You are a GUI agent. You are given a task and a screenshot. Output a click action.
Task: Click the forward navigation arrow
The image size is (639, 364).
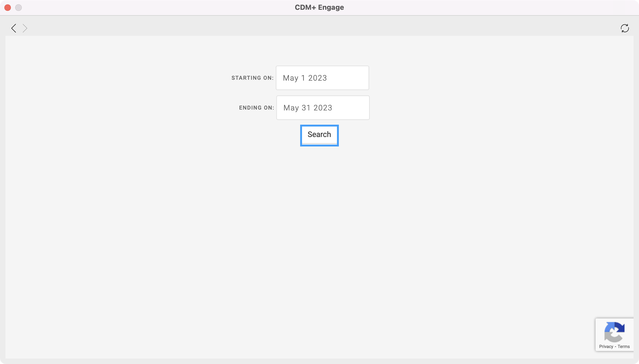[x=25, y=28]
